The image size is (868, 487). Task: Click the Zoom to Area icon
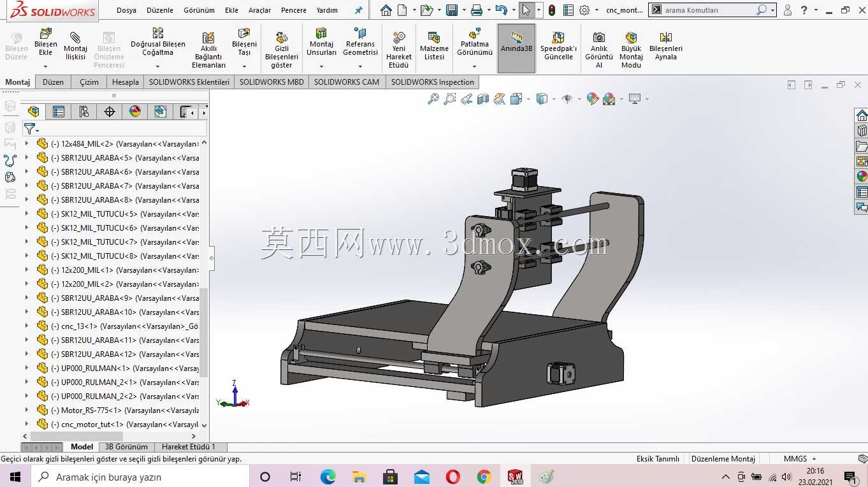pos(450,99)
